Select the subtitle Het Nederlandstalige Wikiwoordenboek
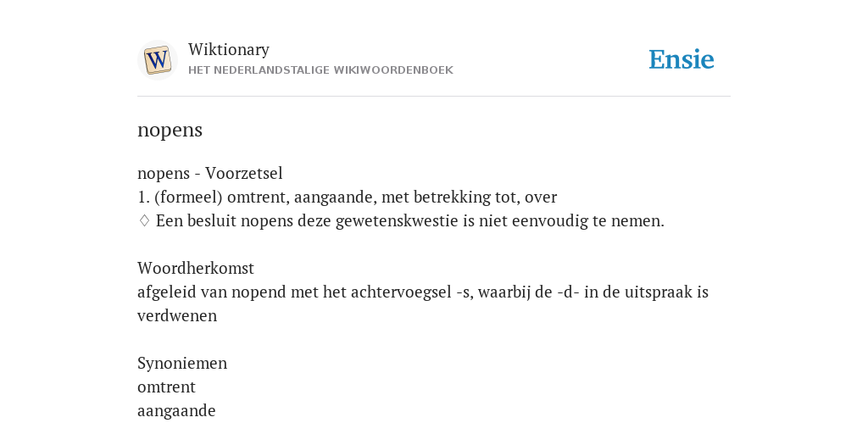 pos(320,70)
